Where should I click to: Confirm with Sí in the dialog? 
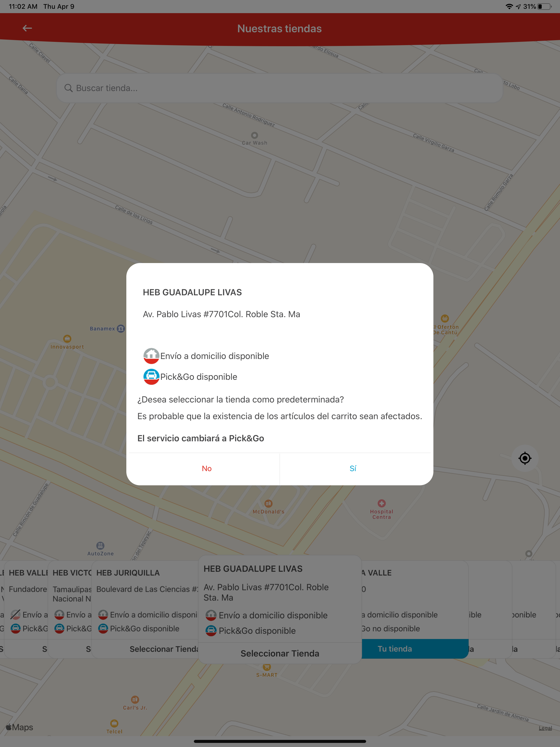tap(353, 468)
